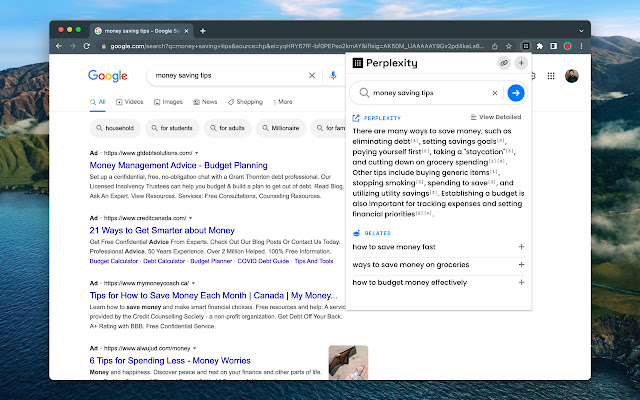Click the Google logo
The height and width of the screenshot is (400, 640).
pos(108,76)
